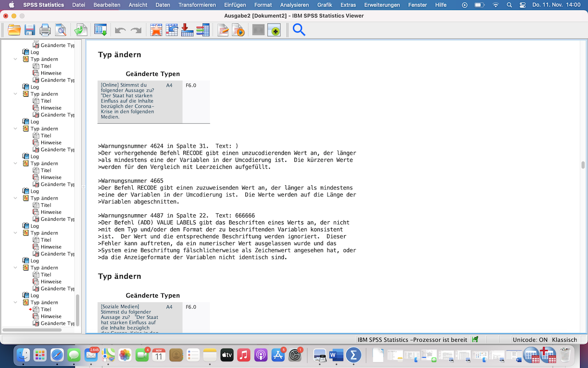Click the outline pane's horizontal scrollbar thumb

pos(32,330)
